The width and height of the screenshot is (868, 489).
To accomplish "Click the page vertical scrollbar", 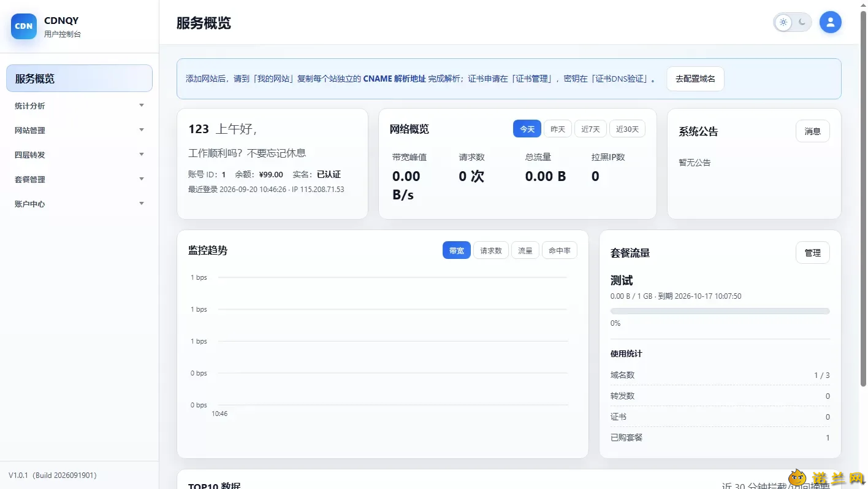I will [x=864, y=199].
